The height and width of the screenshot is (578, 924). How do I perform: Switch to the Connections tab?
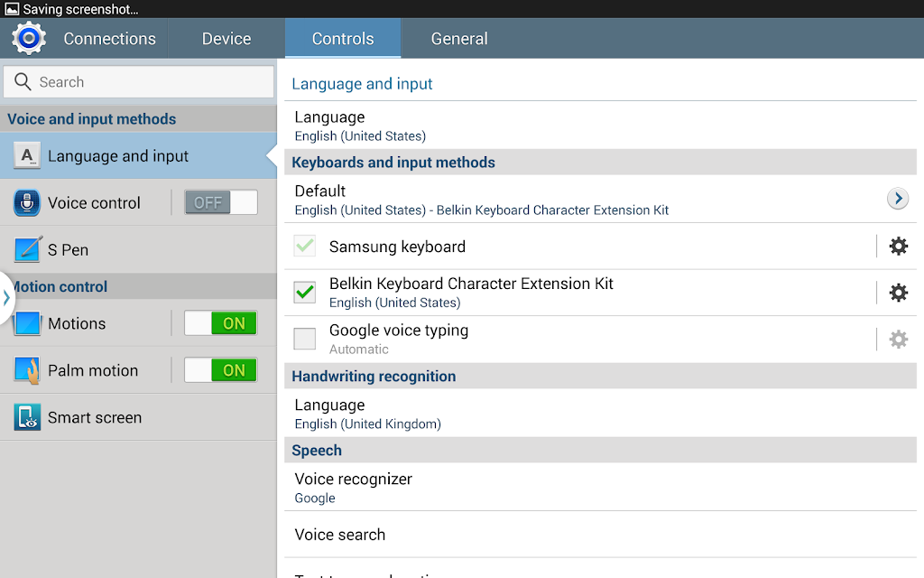coord(109,39)
